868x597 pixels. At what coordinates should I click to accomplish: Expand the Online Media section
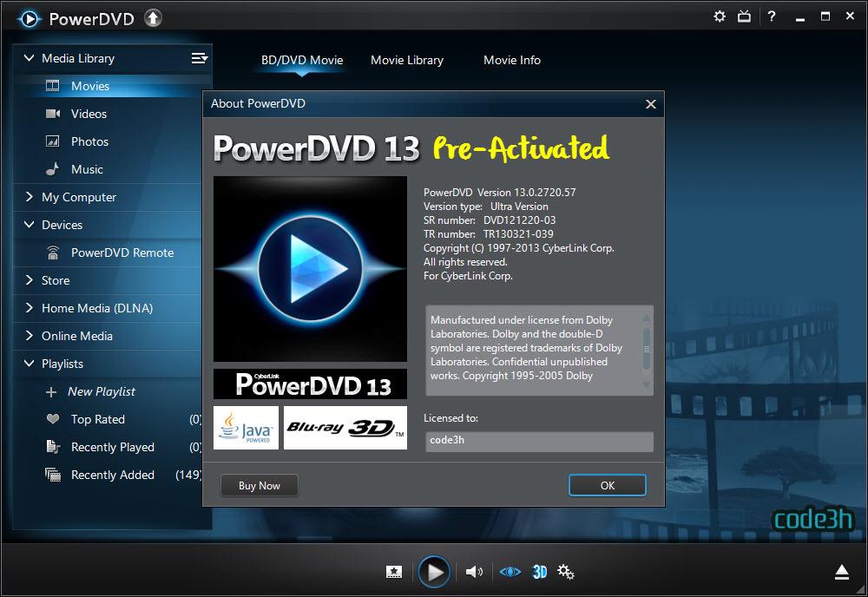tap(29, 335)
